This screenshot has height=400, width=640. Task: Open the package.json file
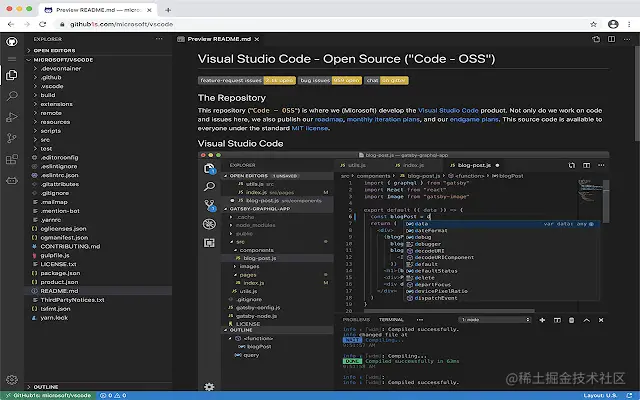tap(98, 273)
